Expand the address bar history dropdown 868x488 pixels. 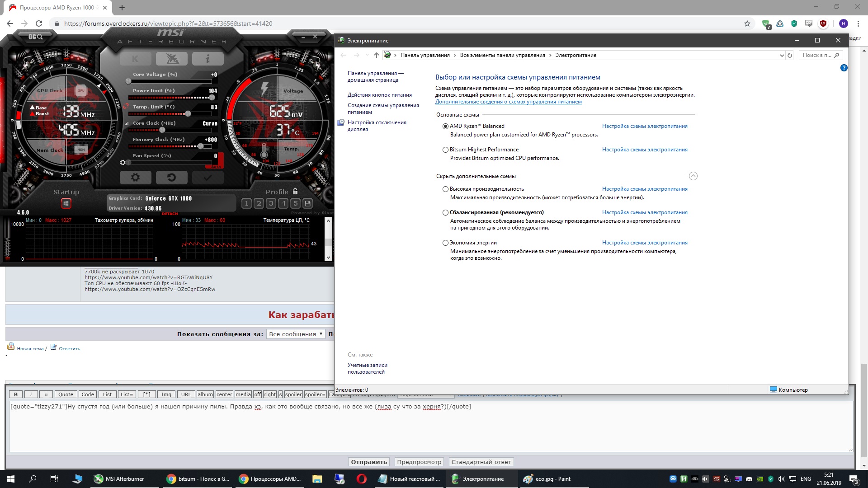click(x=782, y=55)
